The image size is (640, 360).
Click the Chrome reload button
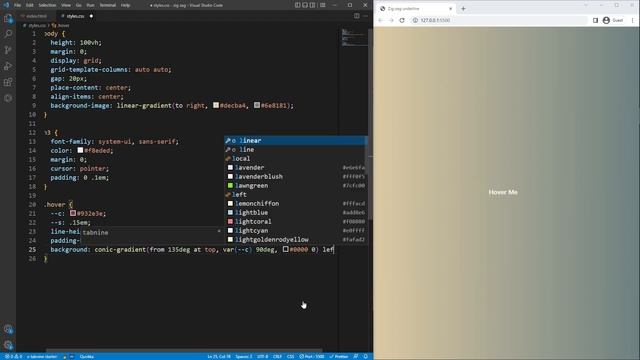click(x=402, y=20)
